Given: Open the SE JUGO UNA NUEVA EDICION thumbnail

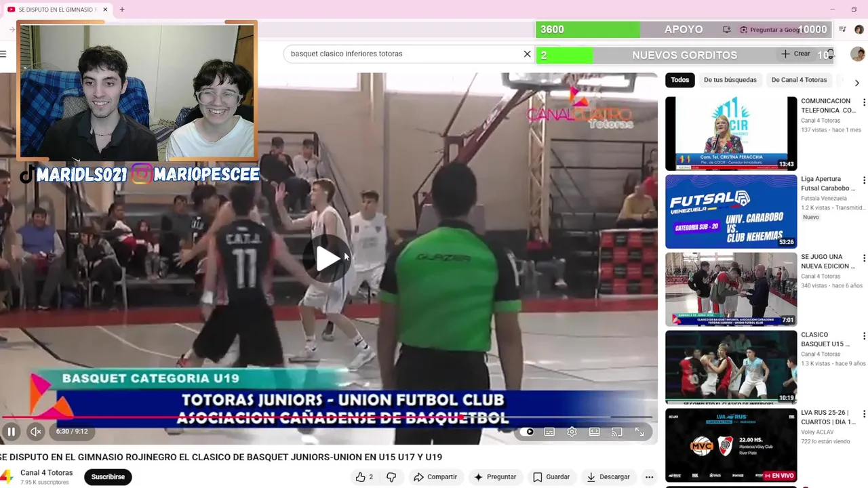Looking at the screenshot, I should click(731, 289).
